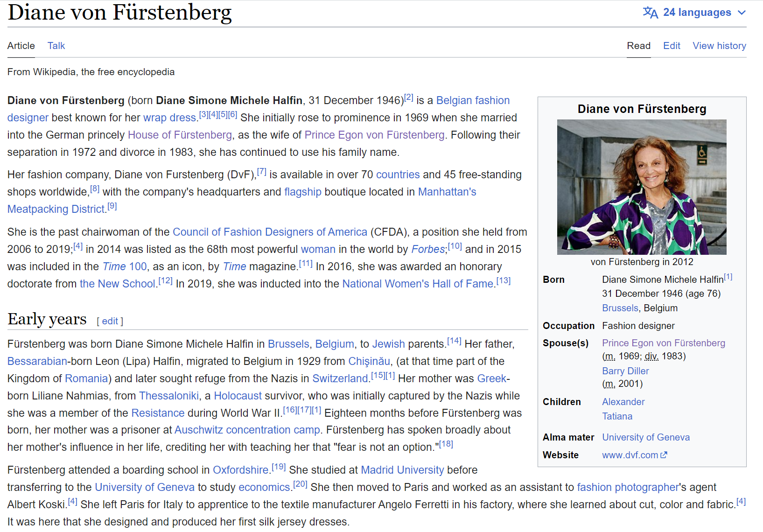Follow the countries link
Screen dimensions: 763x532
[x=398, y=175]
